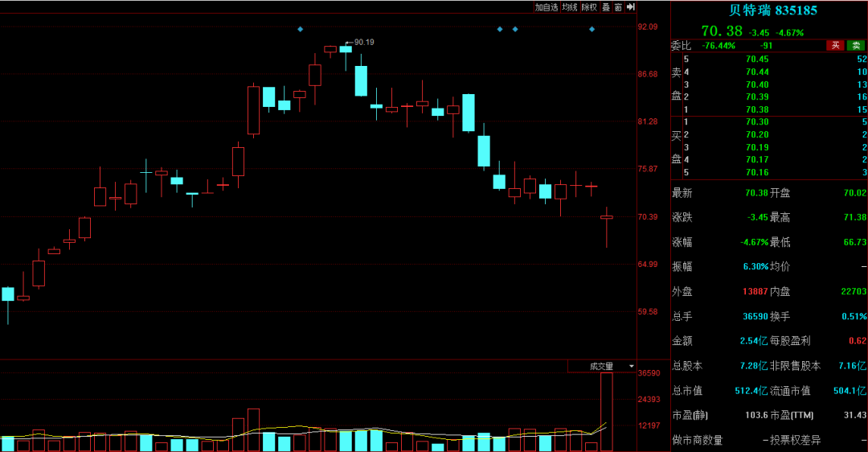The height and width of the screenshot is (452, 868).
Task: Click the leftmost blue diamond event marker
Action: pyautogui.click(x=301, y=29)
